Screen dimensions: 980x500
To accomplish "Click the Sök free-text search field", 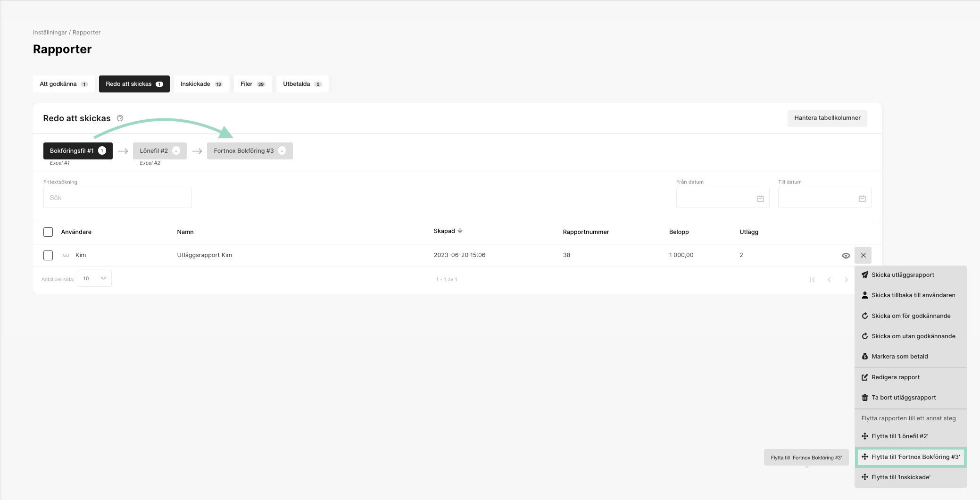I will tap(117, 198).
